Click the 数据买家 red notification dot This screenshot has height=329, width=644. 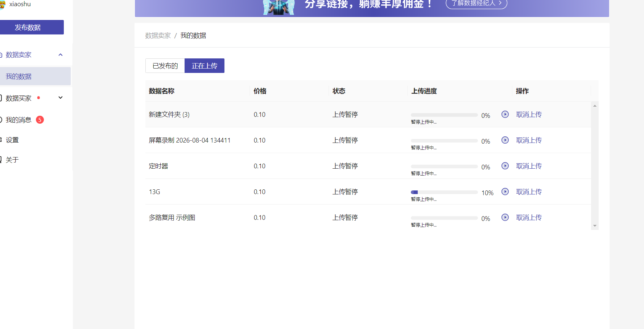click(38, 98)
